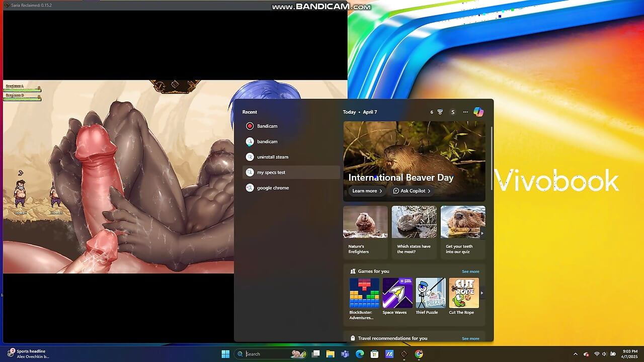Open the MyASUS app on the taskbar
This screenshot has height=362, width=644.
[x=389, y=354]
